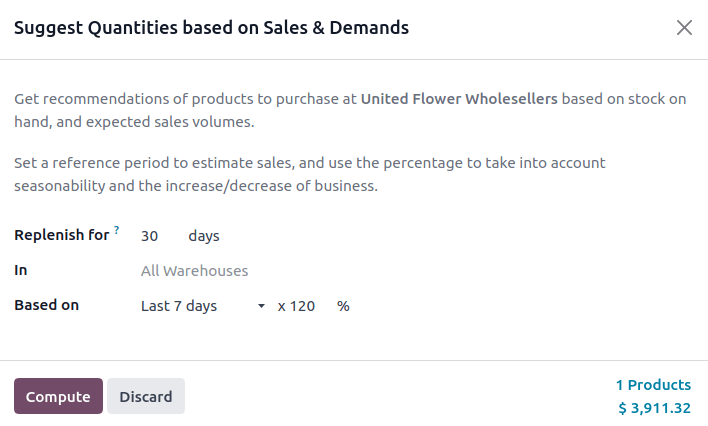The height and width of the screenshot is (426, 708).
Task: Click the Based on label
Action: [46, 306]
